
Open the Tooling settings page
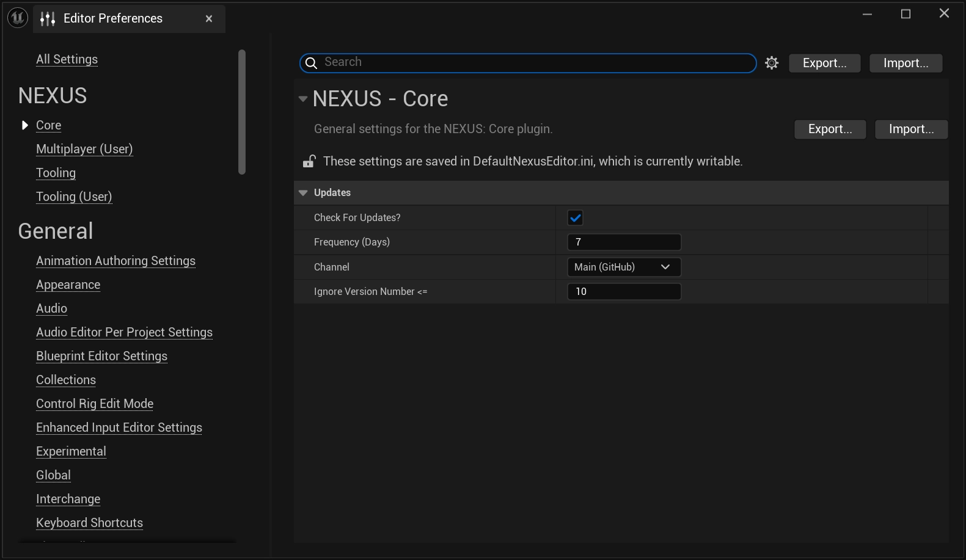pyautogui.click(x=56, y=173)
